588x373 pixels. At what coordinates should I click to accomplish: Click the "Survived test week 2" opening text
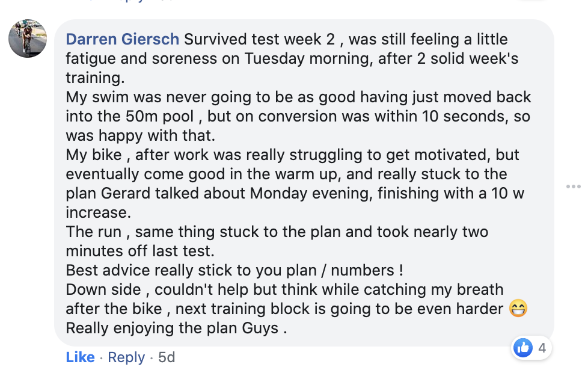point(260,39)
